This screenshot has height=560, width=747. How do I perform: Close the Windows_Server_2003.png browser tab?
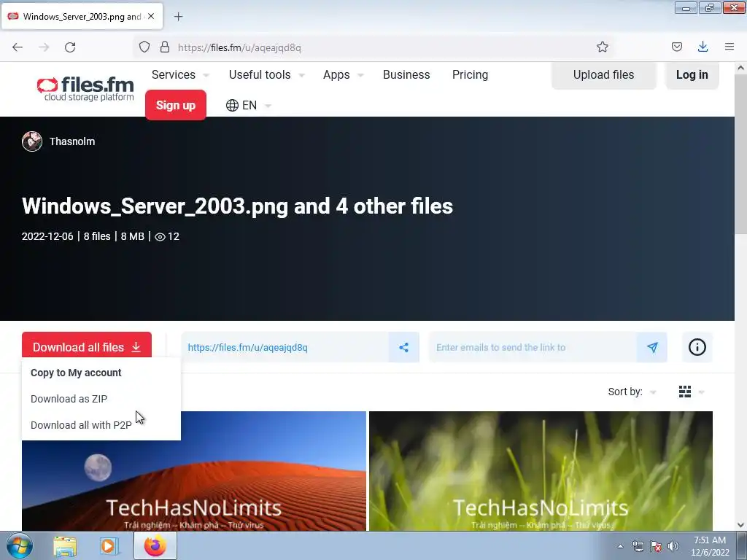click(x=151, y=16)
